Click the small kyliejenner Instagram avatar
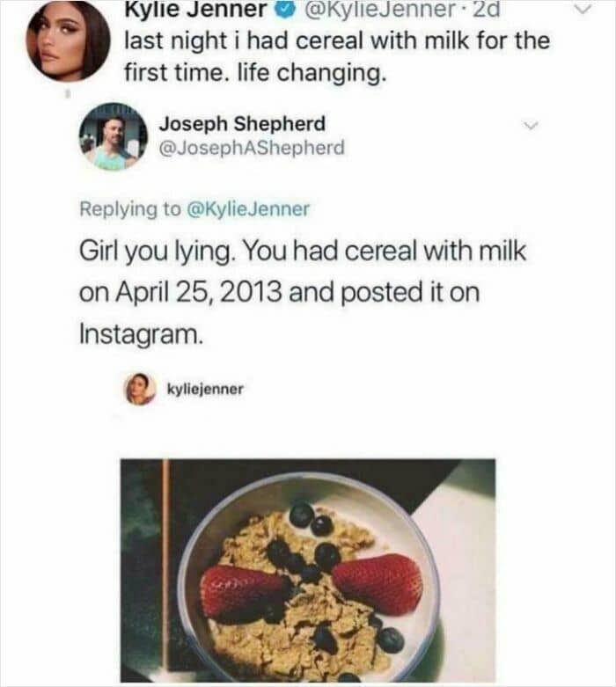Screen dimensions: 616x687 pyautogui.click(x=139, y=388)
